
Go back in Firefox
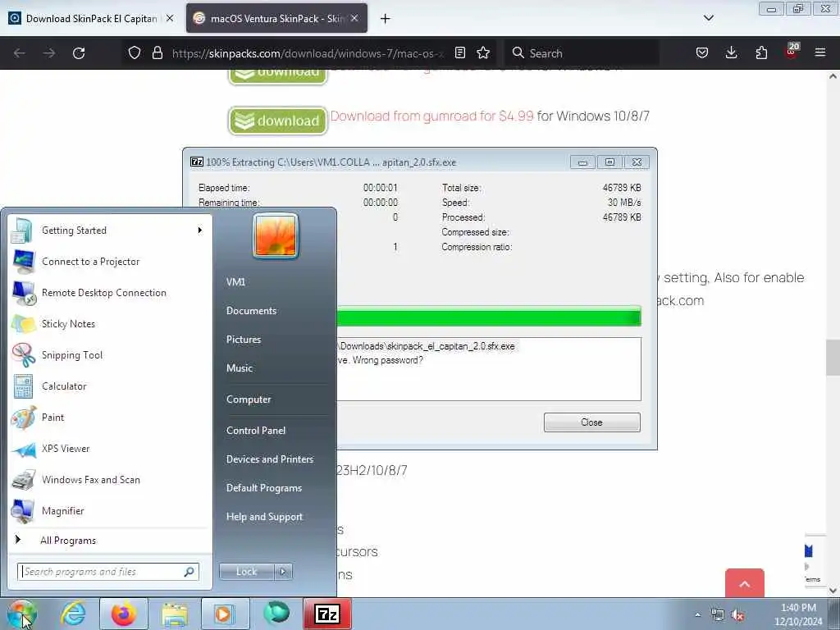(20, 53)
